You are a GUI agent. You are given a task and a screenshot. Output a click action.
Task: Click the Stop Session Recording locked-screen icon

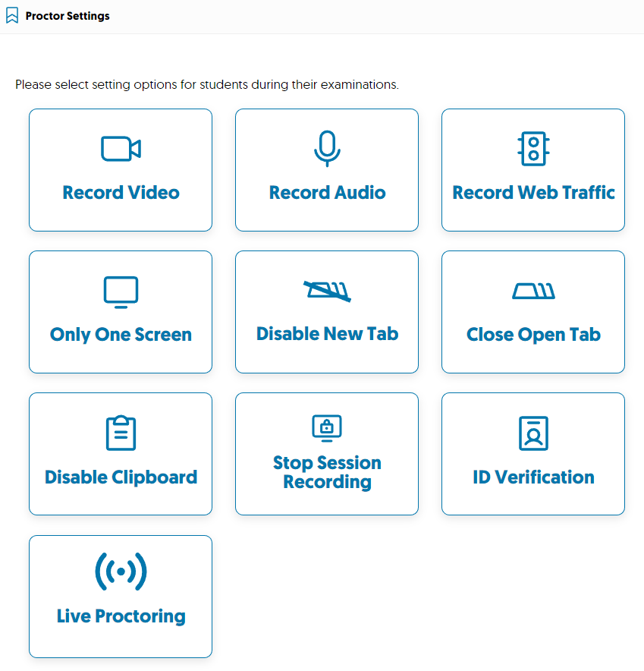(x=326, y=427)
